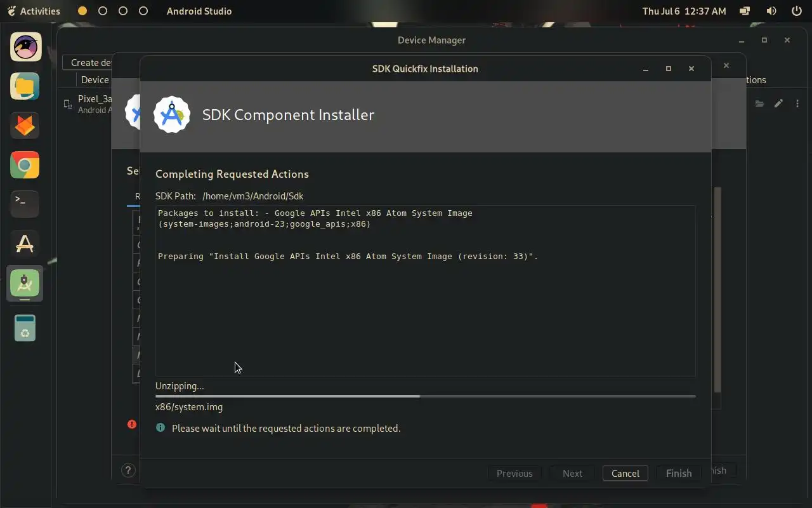Click 'Completing Requested Actions' heading

[232, 174]
